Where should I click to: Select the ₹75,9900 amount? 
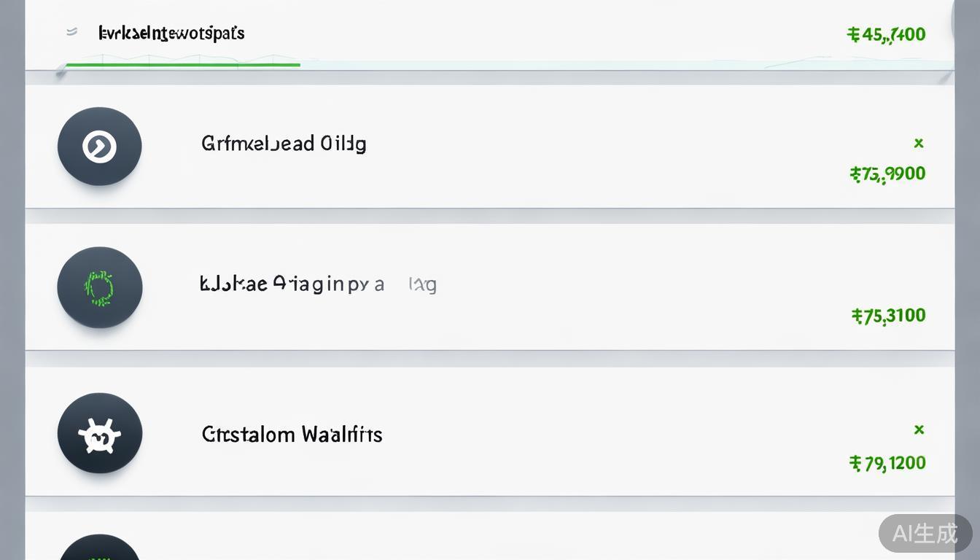(x=887, y=174)
